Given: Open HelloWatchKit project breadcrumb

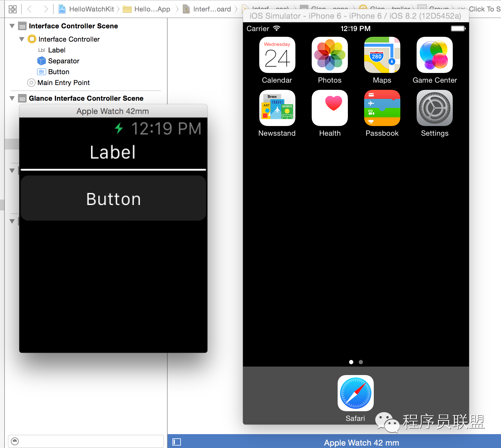Looking at the screenshot, I should pyautogui.click(x=87, y=9).
